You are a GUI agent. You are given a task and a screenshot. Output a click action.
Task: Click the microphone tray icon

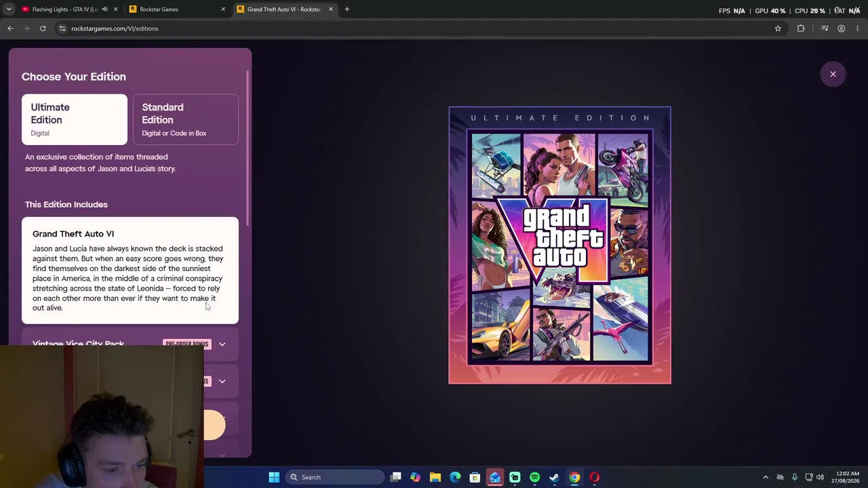pyautogui.click(x=794, y=477)
